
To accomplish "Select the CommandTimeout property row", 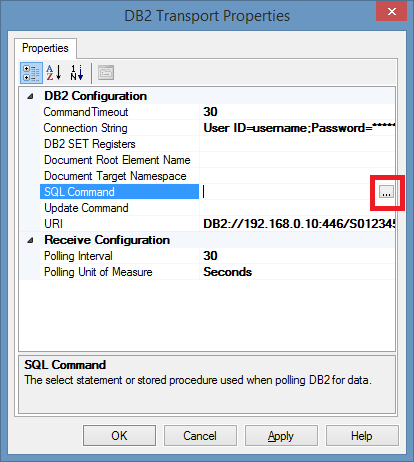I will pos(120,112).
